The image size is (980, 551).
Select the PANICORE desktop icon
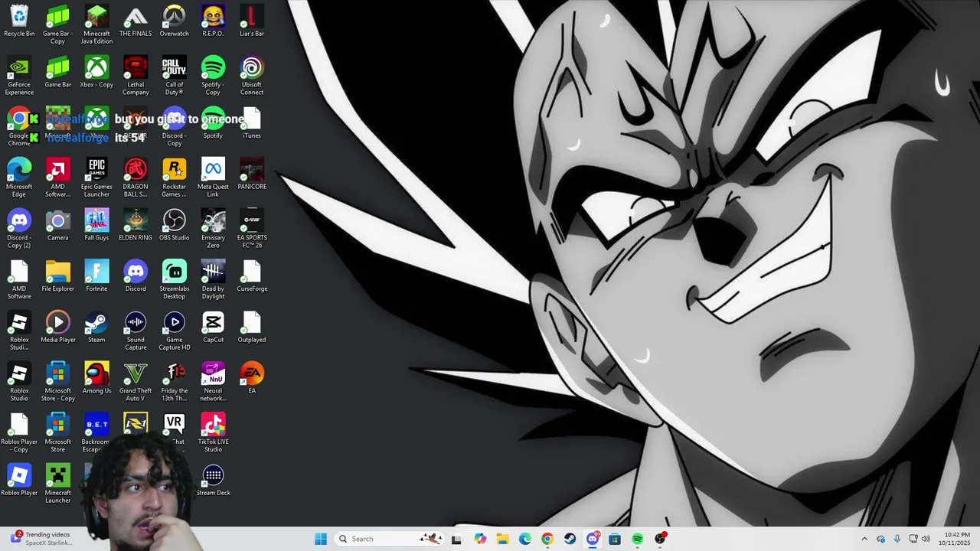click(x=252, y=174)
